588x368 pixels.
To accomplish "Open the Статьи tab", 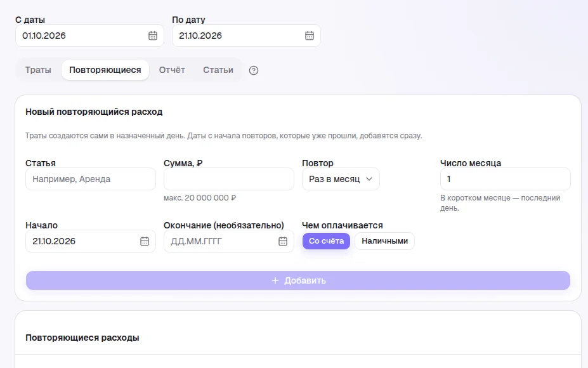I will pyautogui.click(x=218, y=70).
